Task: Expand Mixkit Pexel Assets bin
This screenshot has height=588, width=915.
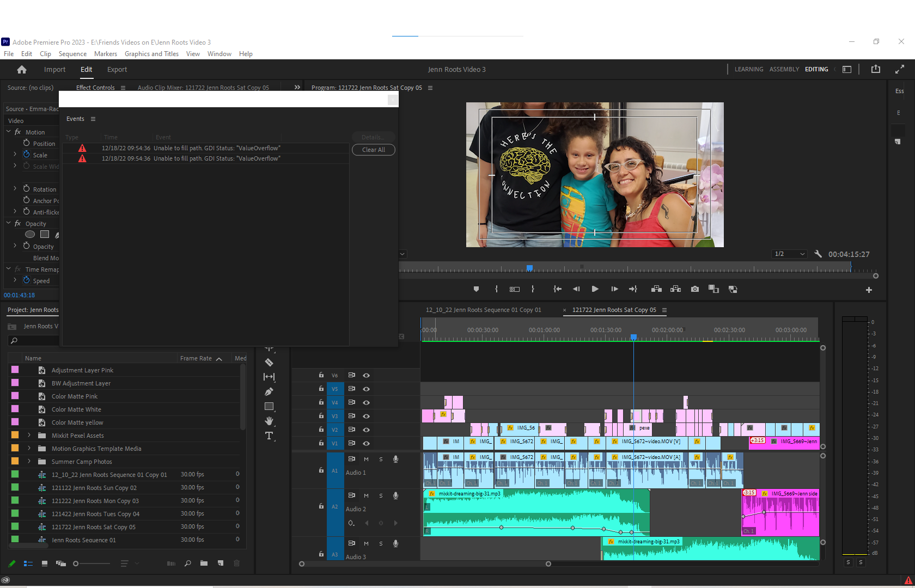Action: point(29,436)
